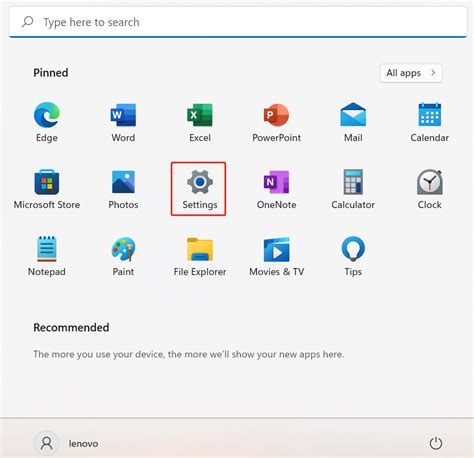
Task: Open Microsoft Store
Action: tap(47, 189)
